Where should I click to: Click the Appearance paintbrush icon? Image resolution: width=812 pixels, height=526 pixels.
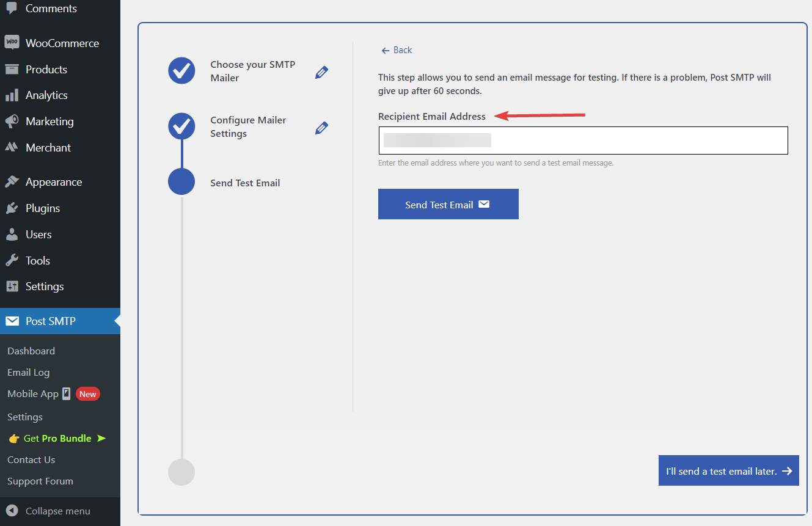pyautogui.click(x=12, y=182)
